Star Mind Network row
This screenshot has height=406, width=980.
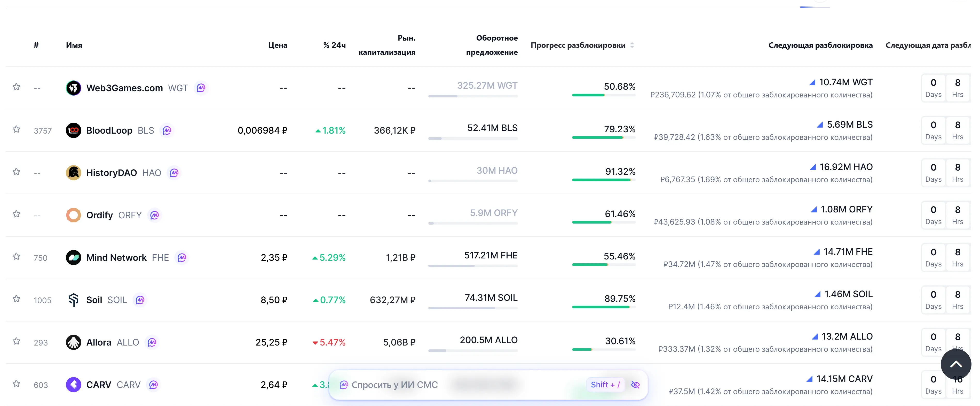(16, 256)
